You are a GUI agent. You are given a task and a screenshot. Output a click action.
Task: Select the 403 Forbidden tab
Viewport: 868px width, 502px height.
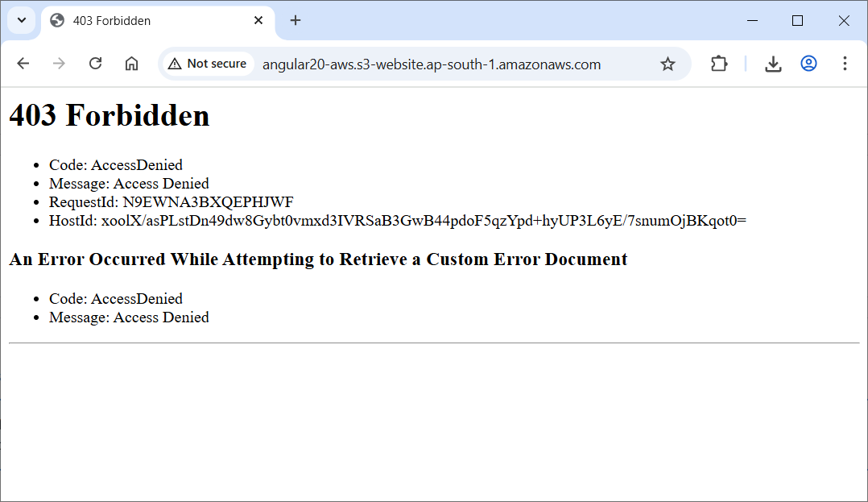click(145, 21)
